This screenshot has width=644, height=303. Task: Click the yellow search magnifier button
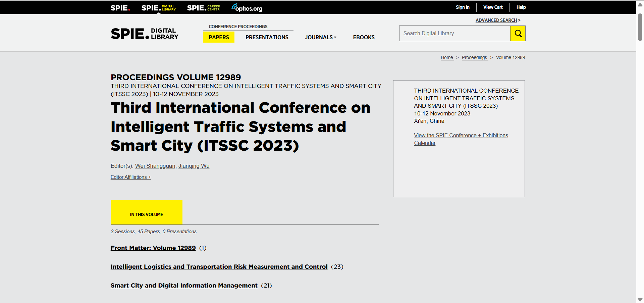[518, 33]
